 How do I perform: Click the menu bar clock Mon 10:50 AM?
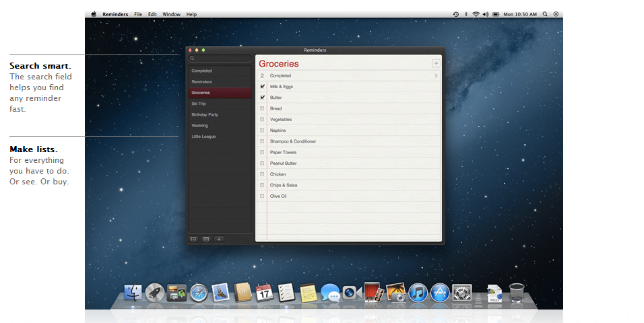pyautogui.click(x=520, y=14)
